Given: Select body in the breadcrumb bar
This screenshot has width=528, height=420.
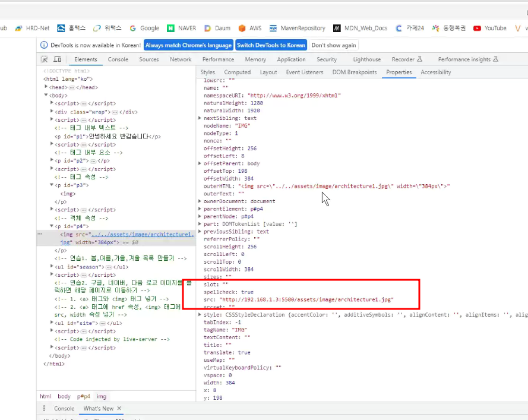Looking at the screenshot, I should pos(64,396).
